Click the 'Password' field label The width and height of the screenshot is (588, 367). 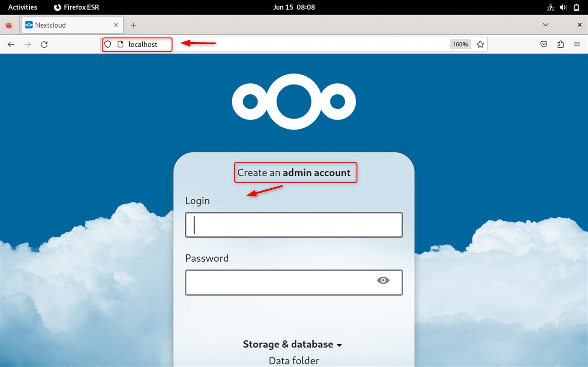(x=207, y=258)
